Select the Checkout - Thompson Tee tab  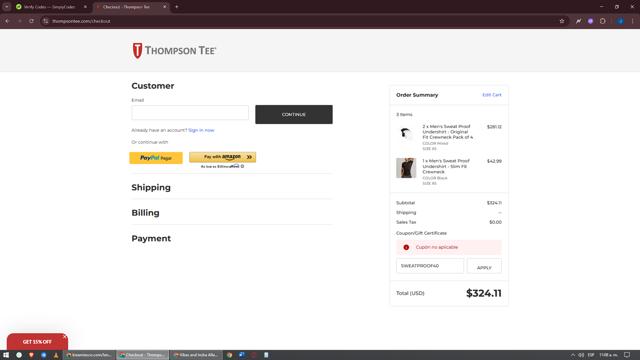[127, 7]
